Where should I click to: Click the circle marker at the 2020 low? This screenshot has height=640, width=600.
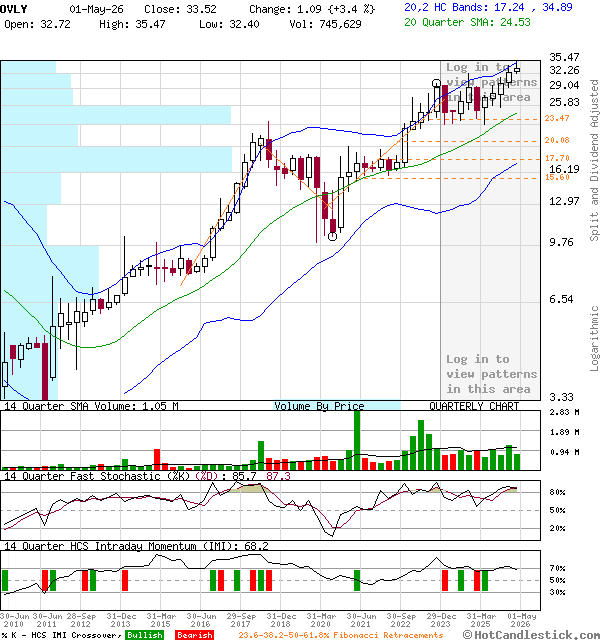tap(333, 236)
